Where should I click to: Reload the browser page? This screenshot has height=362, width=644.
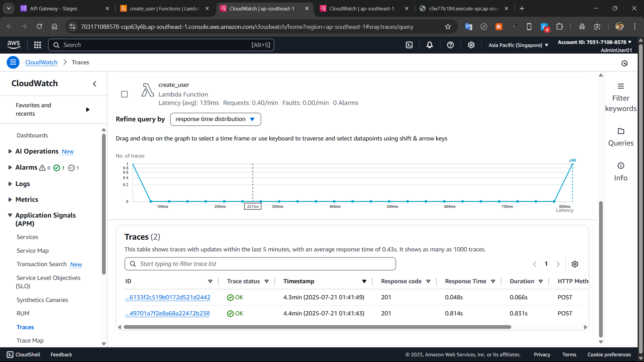tap(40, 27)
